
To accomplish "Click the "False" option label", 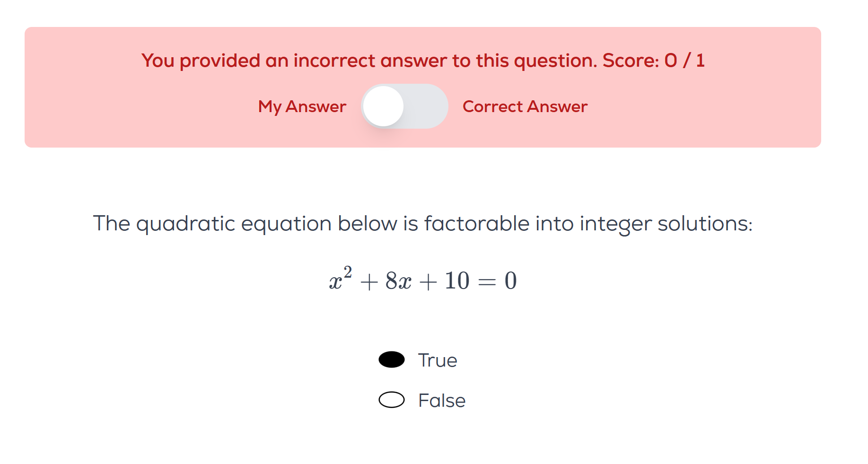I will [x=442, y=401].
